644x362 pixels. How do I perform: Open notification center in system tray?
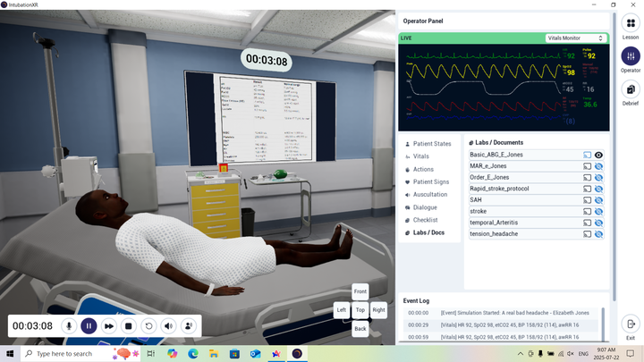click(631, 354)
